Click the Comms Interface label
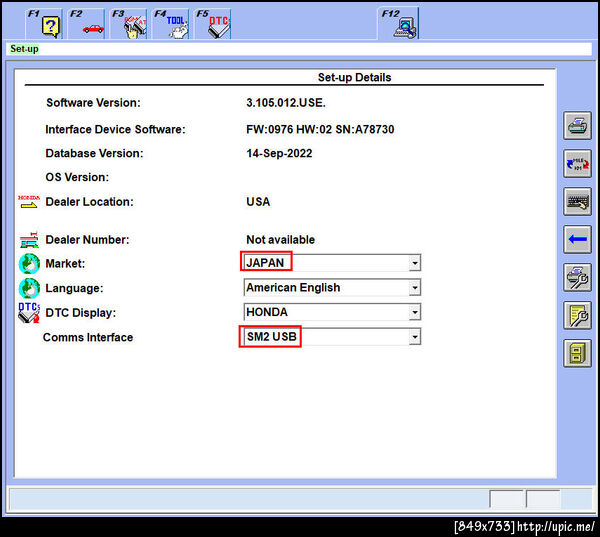Image resolution: width=600 pixels, height=537 pixels. click(88, 337)
